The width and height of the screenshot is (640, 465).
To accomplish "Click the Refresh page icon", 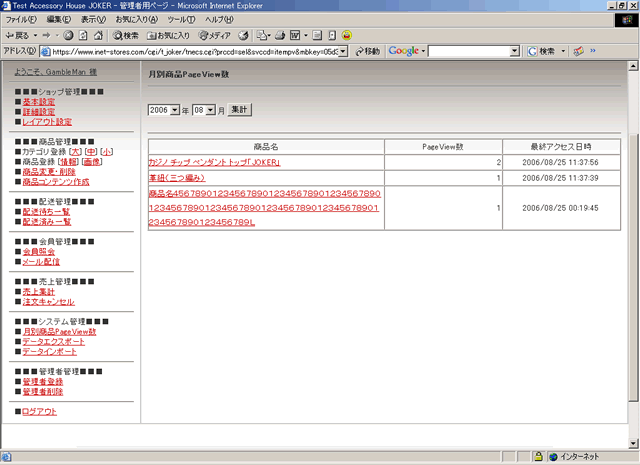I will tap(83, 35).
